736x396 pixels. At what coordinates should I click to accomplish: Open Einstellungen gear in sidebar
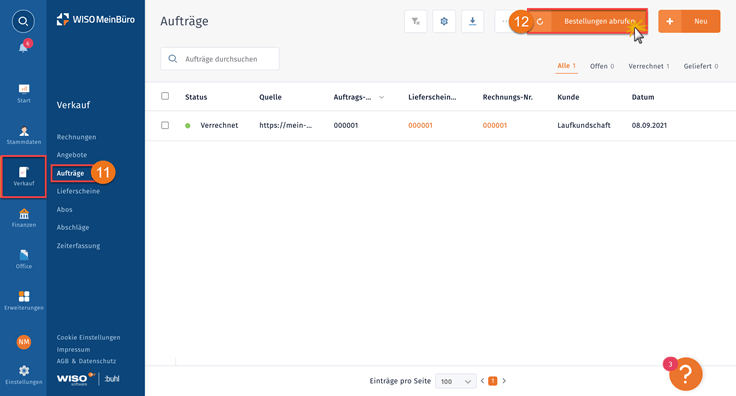[x=23, y=375]
